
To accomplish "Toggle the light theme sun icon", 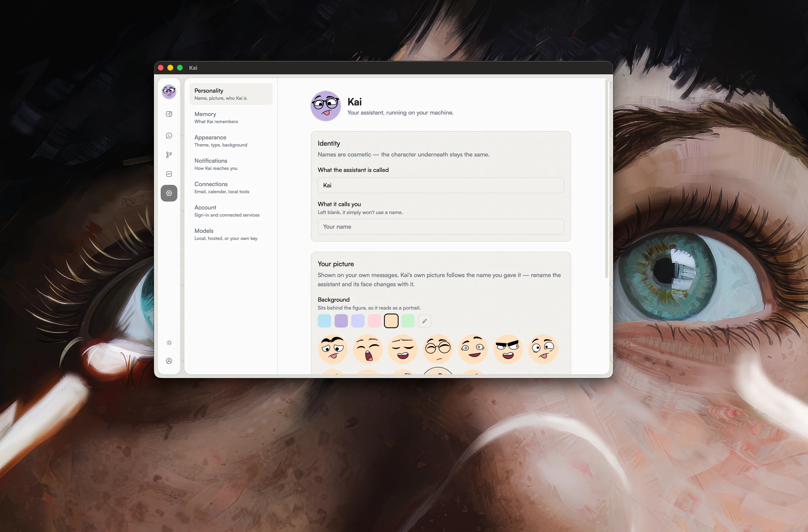I will coord(169,343).
